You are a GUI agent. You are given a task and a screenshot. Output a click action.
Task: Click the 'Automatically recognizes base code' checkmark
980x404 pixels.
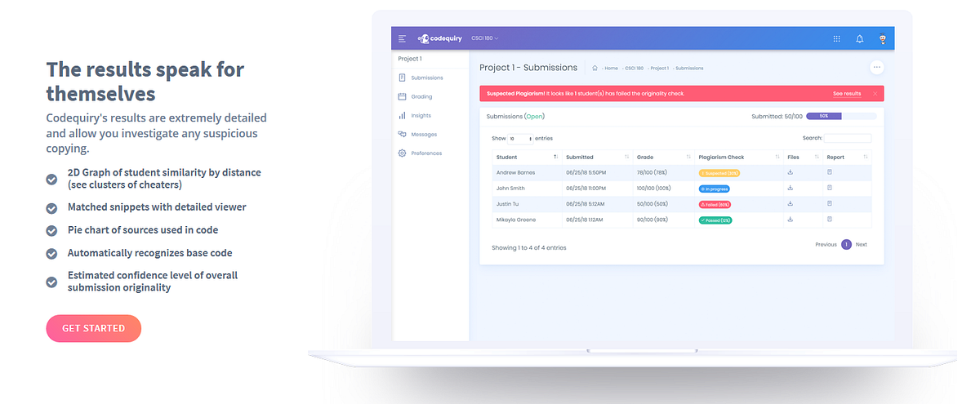pos(51,253)
